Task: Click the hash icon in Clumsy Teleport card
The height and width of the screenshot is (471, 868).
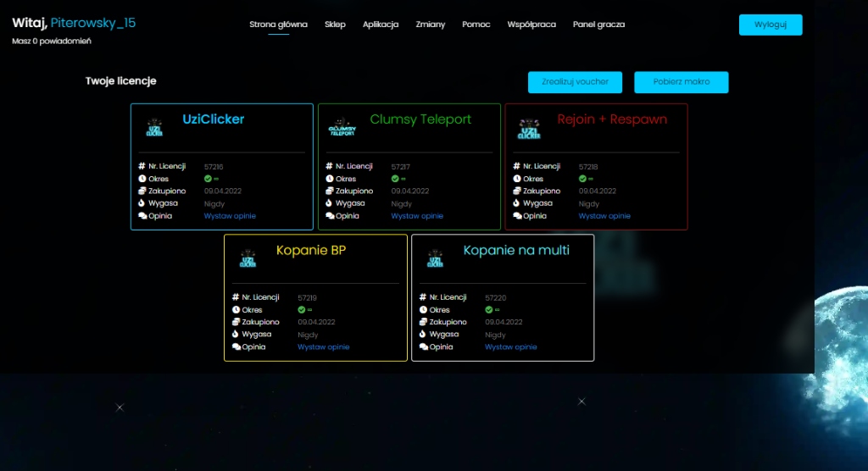Action: coord(329,166)
